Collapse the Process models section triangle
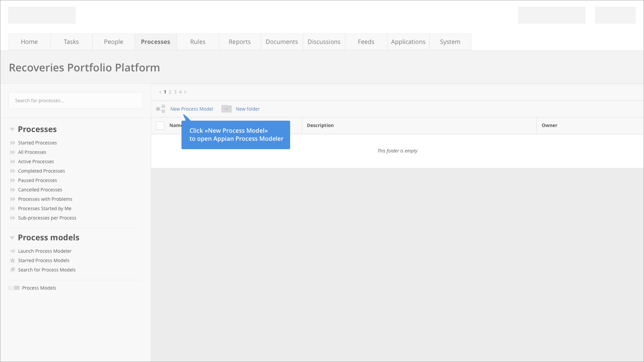Image resolution: width=644 pixels, height=362 pixels. pyautogui.click(x=12, y=238)
